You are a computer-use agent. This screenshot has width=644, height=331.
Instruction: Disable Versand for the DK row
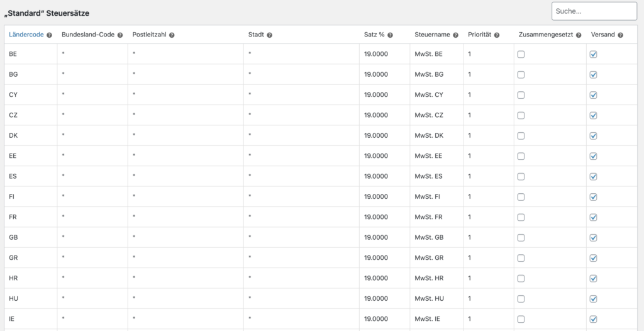pyautogui.click(x=593, y=136)
